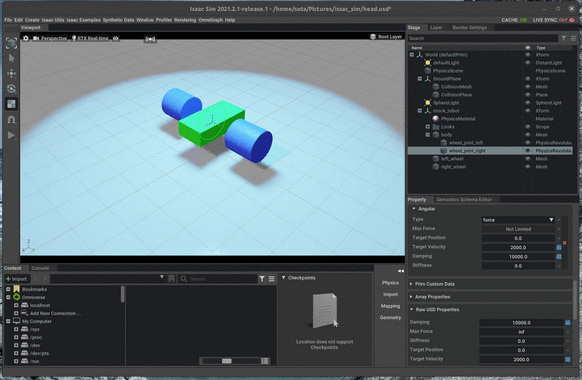Open viewport settings gear icon

26,38
